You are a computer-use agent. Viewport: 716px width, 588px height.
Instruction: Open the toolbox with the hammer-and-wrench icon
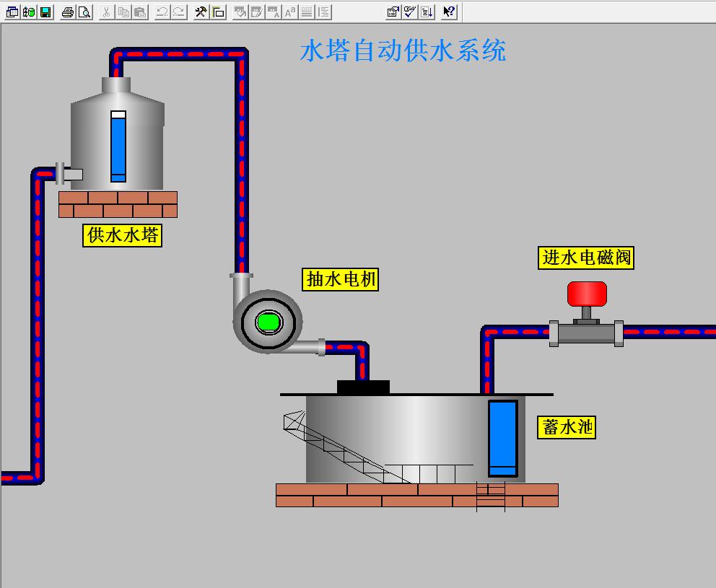pyautogui.click(x=201, y=12)
